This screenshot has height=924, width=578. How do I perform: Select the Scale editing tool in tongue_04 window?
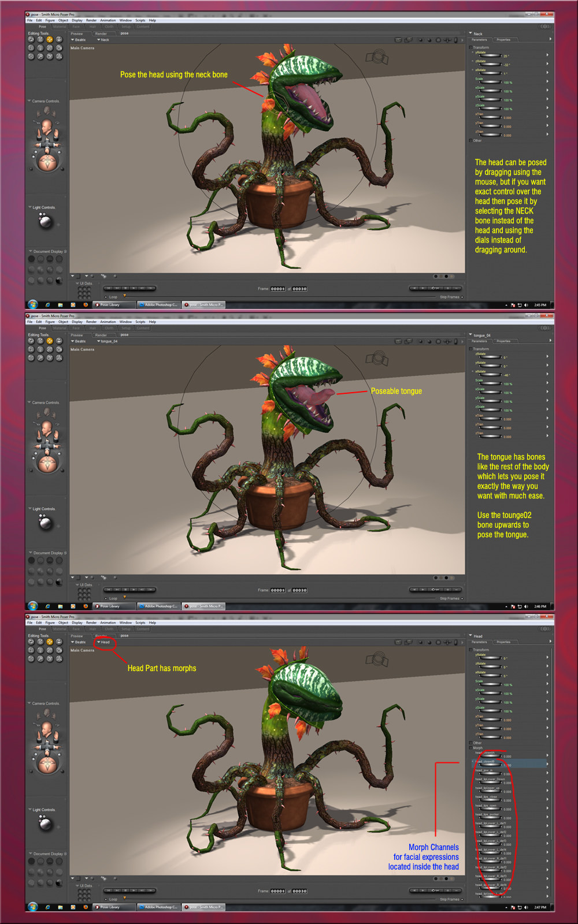pos(31,349)
